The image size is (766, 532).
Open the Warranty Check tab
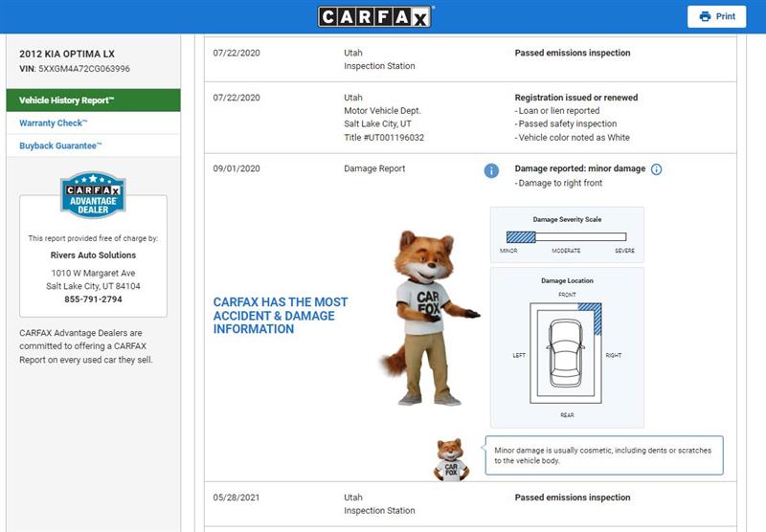pos(54,123)
